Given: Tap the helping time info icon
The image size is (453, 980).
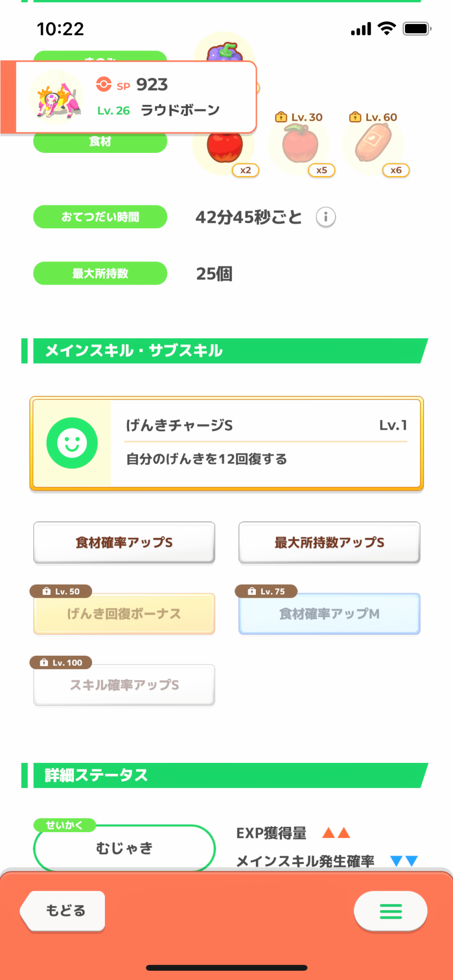Looking at the screenshot, I should point(326,217).
